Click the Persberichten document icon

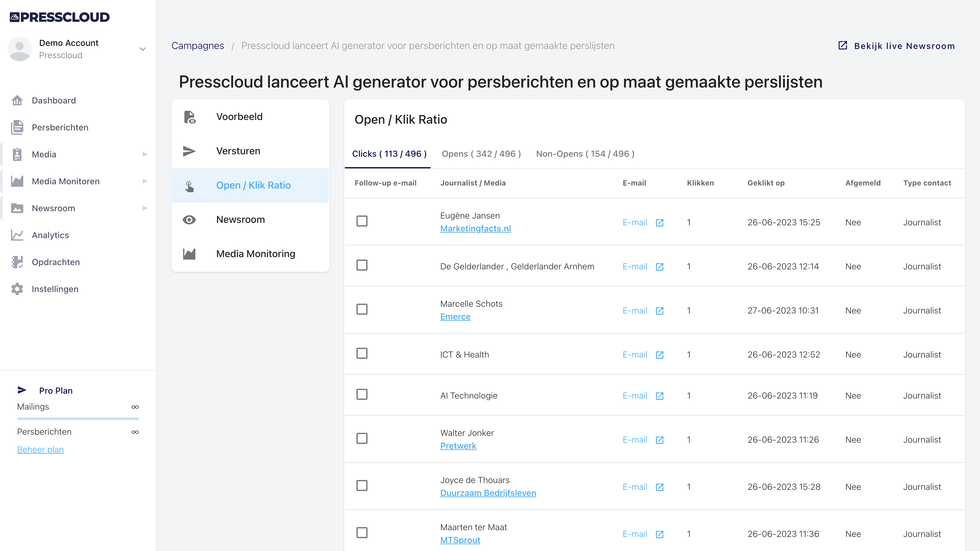(x=17, y=127)
